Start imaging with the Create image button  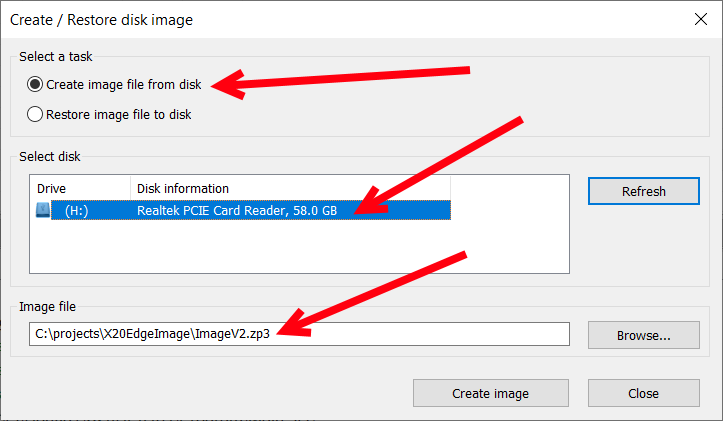(490, 393)
